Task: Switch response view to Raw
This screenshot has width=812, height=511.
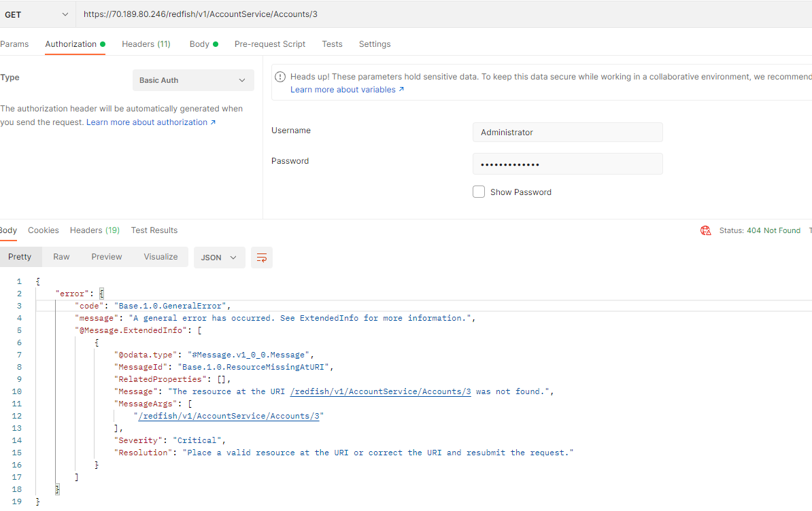Action: click(x=61, y=257)
